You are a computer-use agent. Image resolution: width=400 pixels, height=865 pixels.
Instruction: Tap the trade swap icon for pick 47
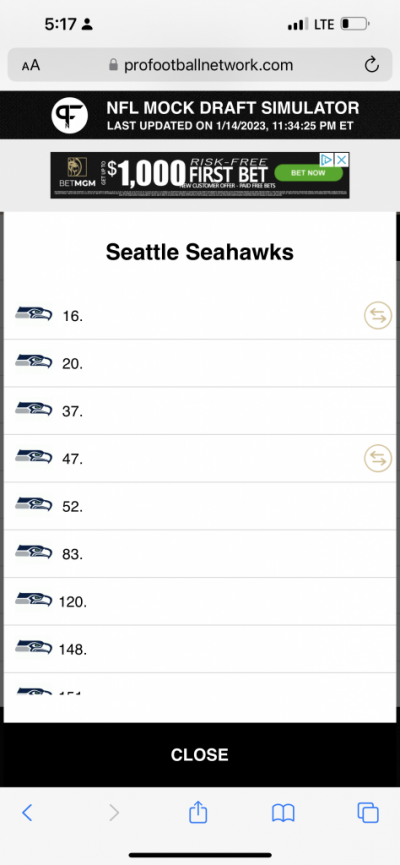tap(378, 458)
